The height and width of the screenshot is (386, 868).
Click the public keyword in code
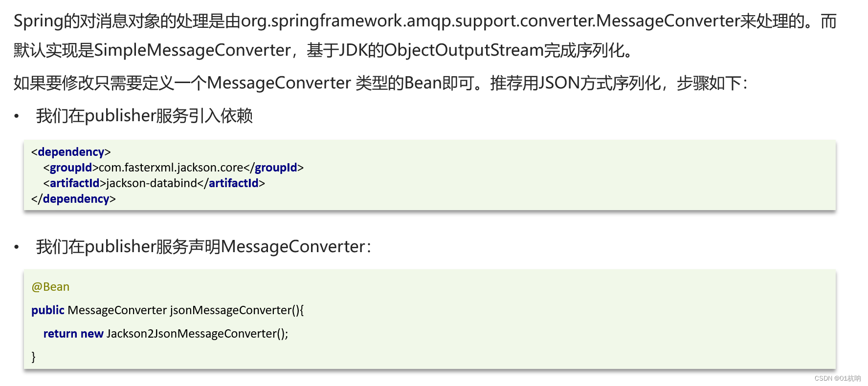click(48, 310)
